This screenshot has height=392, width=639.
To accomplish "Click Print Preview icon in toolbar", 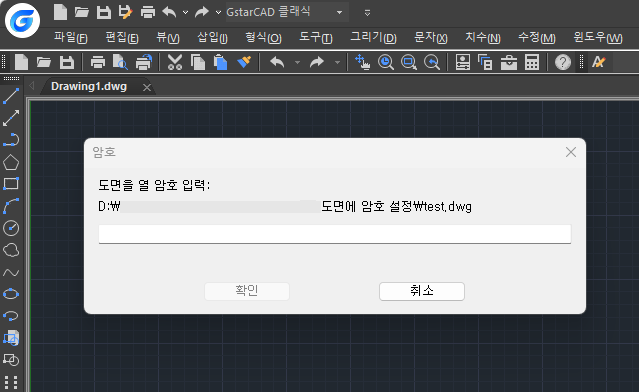I will [x=120, y=62].
